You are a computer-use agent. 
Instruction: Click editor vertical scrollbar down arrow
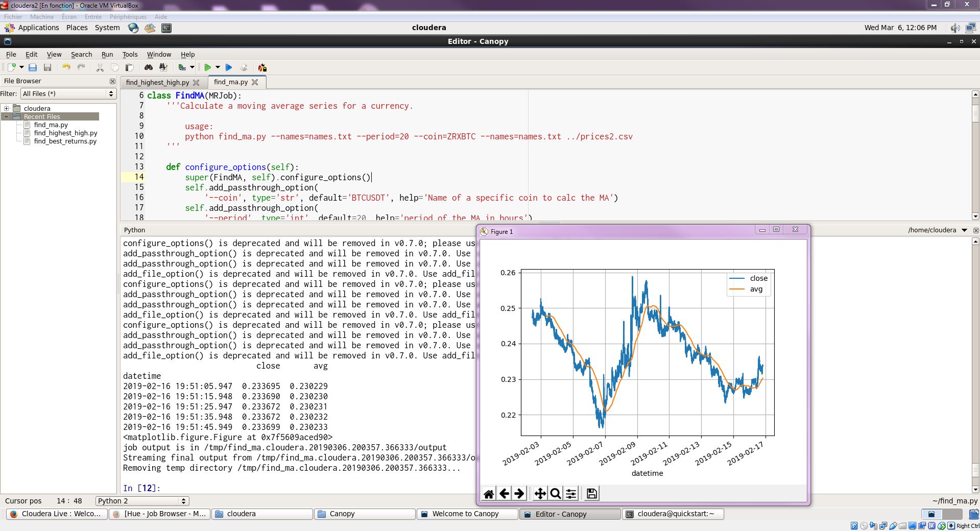tap(975, 216)
